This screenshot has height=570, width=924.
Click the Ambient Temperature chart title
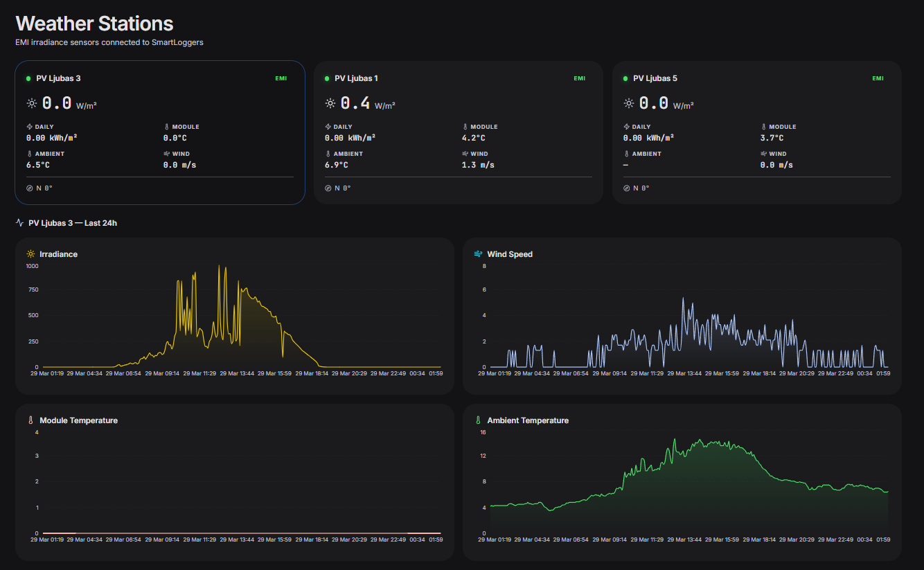pyautogui.click(x=528, y=420)
